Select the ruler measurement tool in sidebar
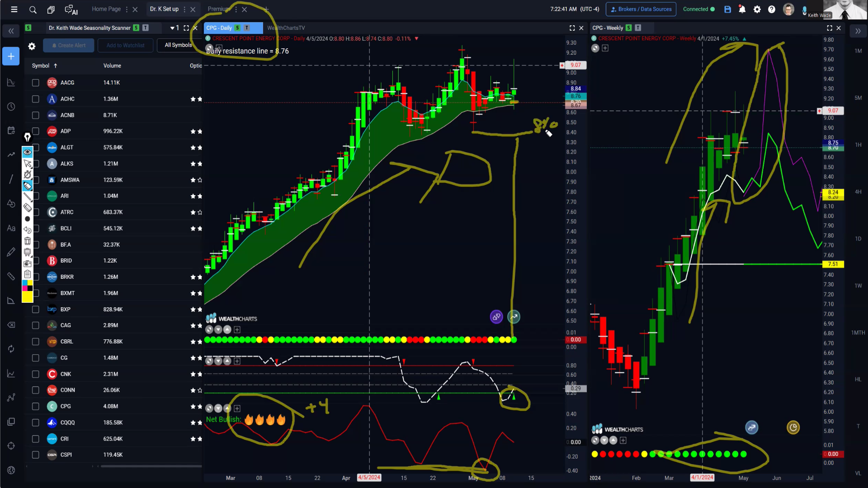The height and width of the screenshot is (488, 868). 11,276
